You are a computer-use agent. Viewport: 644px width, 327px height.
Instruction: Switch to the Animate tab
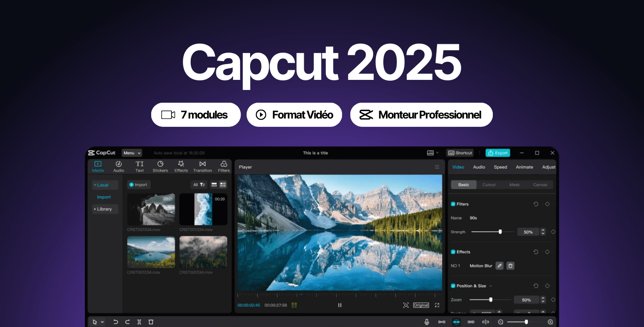point(524,167)
